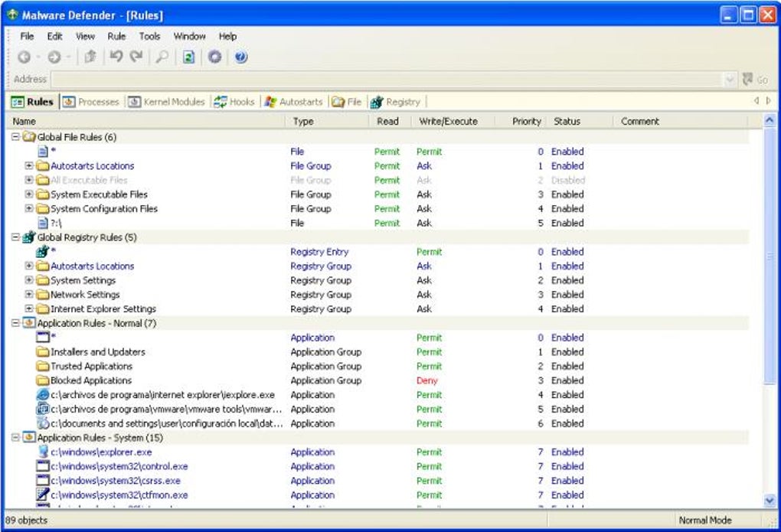Expand the Network Settings registry group
781x532 pixels.
(x=29, y=295)
